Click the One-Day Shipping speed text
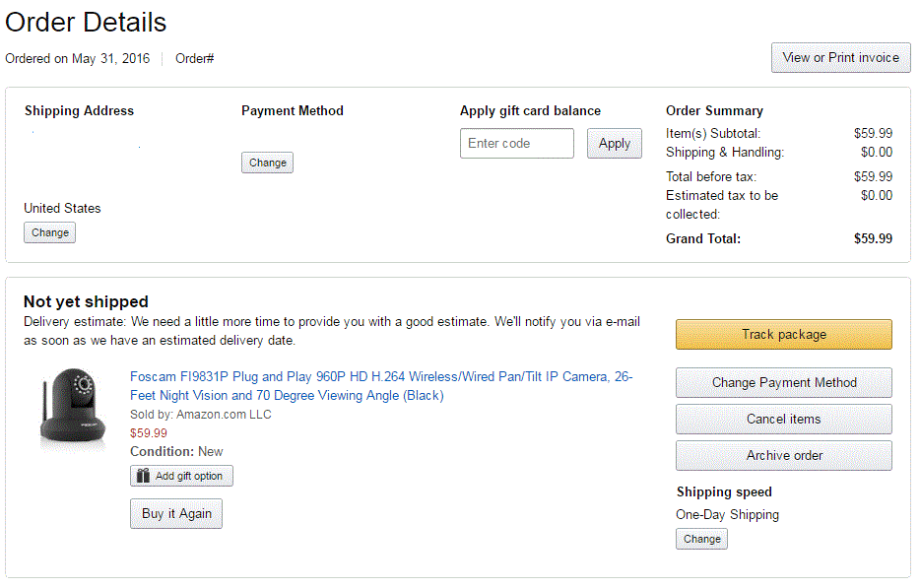 [727, 515]
